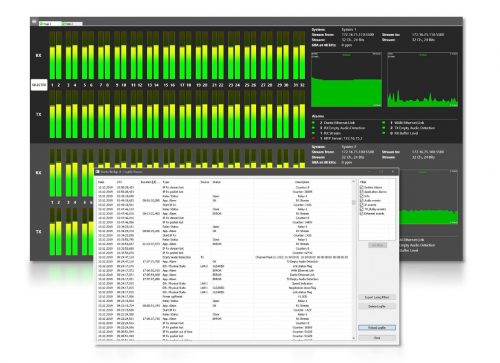Open the application menu icon at top-left
This screenshot has width=500, height=363.
point(34,22)
